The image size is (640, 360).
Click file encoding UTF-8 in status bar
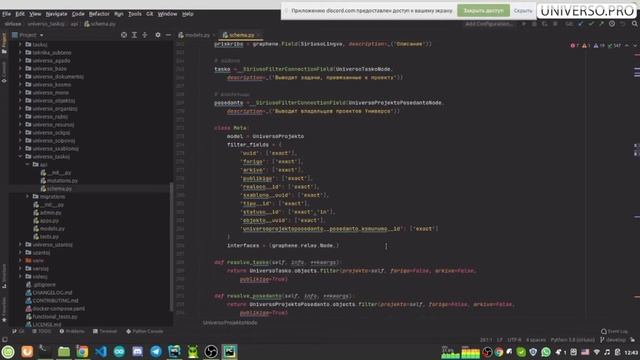pyautogui.click(x=514, y=340)
